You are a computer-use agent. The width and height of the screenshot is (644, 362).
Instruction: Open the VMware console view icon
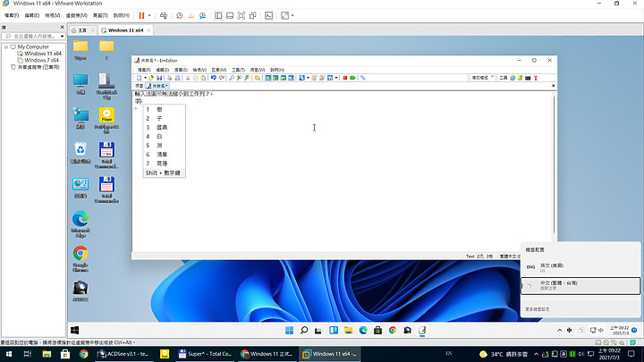[x=268, y=15]
